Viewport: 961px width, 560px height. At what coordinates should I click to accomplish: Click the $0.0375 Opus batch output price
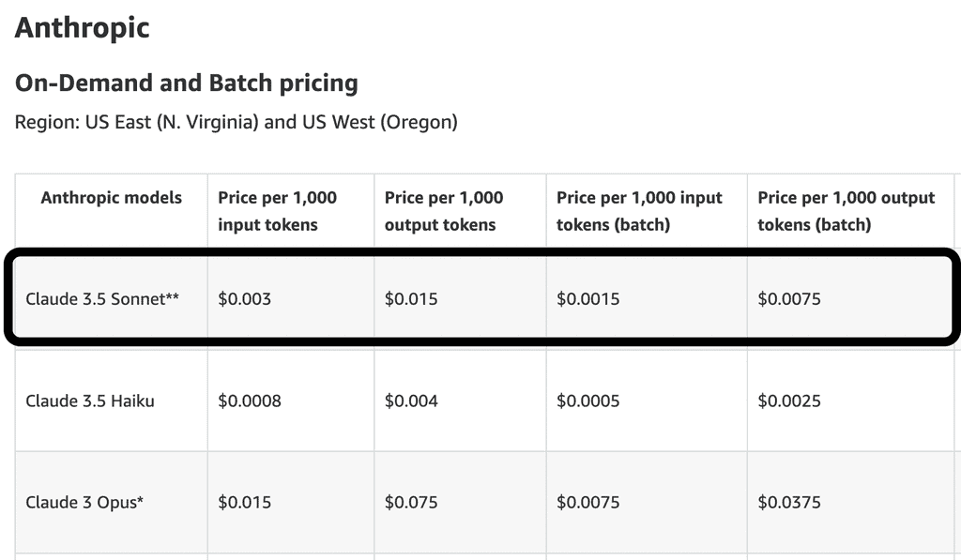coord(788,502)
